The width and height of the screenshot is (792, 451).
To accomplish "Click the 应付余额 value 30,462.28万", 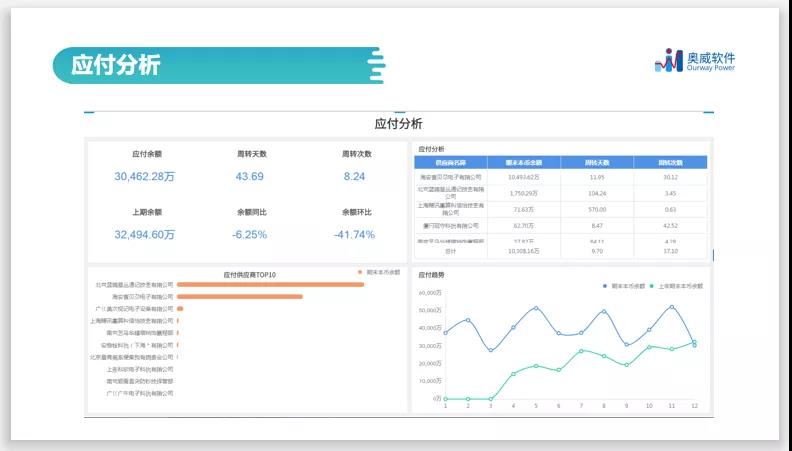I will (144, 176).
